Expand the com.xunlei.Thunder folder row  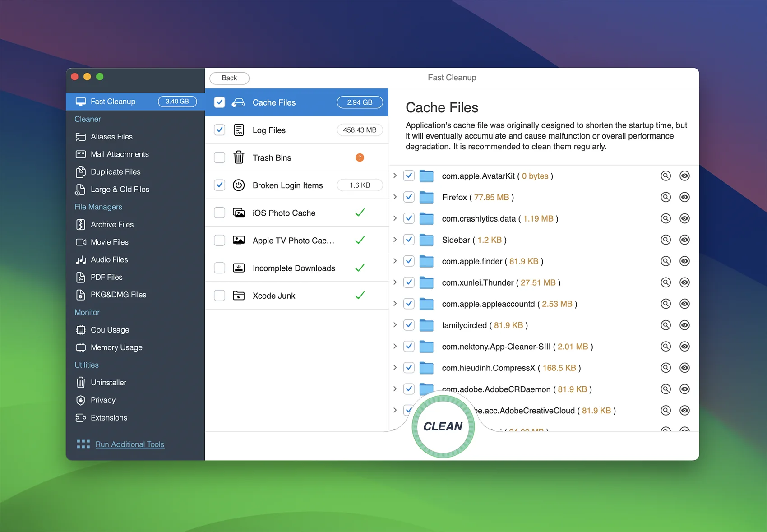click(395, 282)
